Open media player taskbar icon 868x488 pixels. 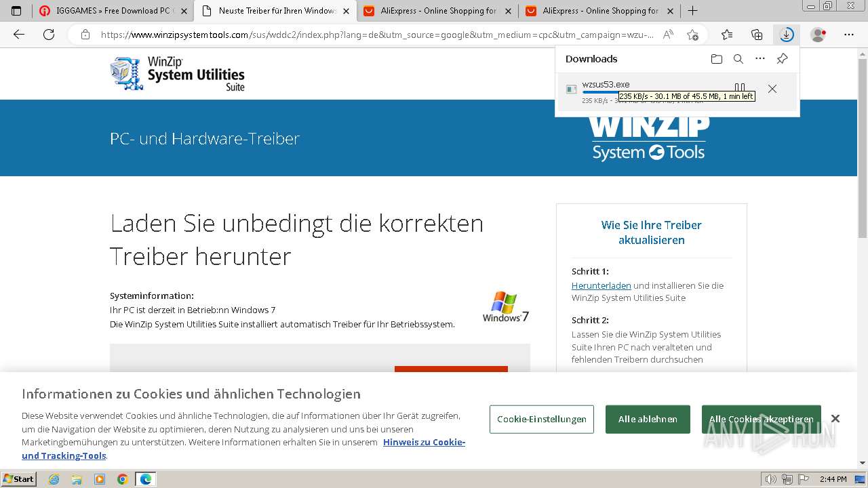(100, 479)
